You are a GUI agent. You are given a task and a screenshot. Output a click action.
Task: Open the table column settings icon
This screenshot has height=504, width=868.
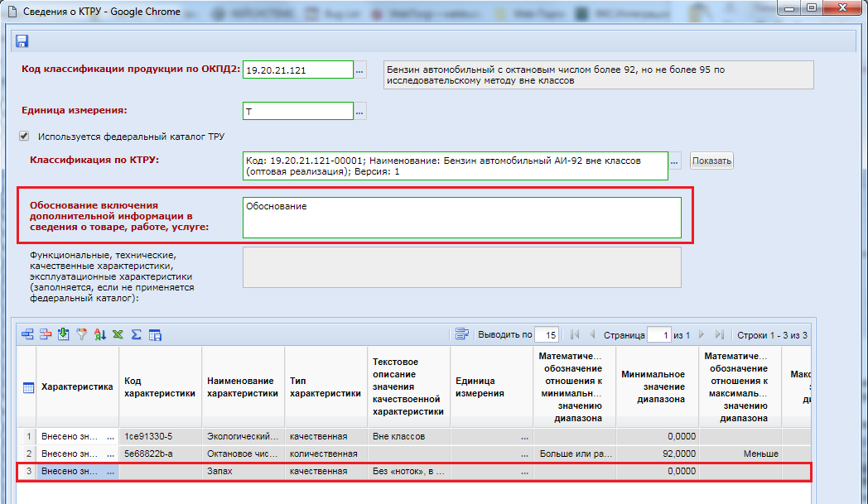154,334
